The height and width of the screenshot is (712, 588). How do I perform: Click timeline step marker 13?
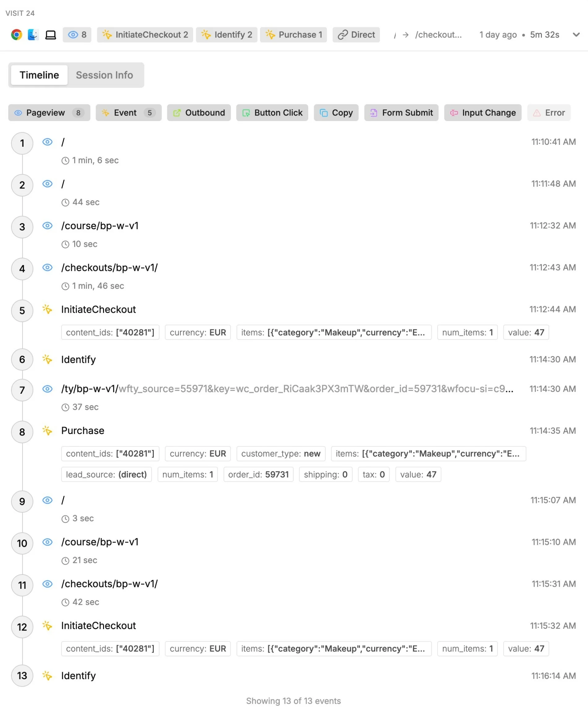(22, 675)
